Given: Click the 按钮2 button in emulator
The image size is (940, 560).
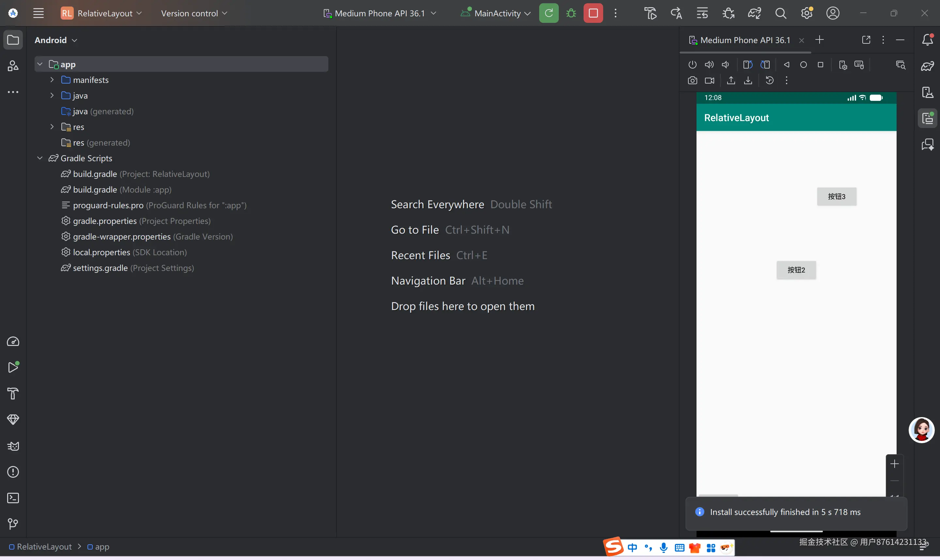Looking at the screenshot, I should click(796, 270).
